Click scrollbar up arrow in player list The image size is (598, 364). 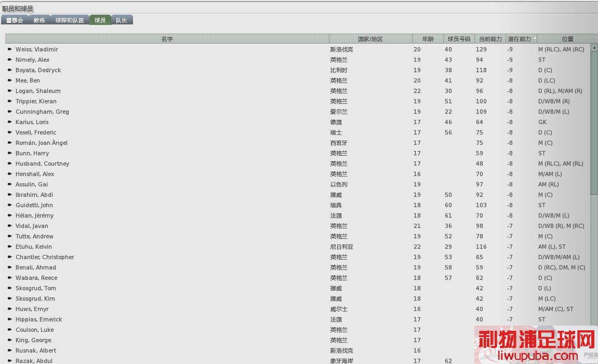click(594, 48)
